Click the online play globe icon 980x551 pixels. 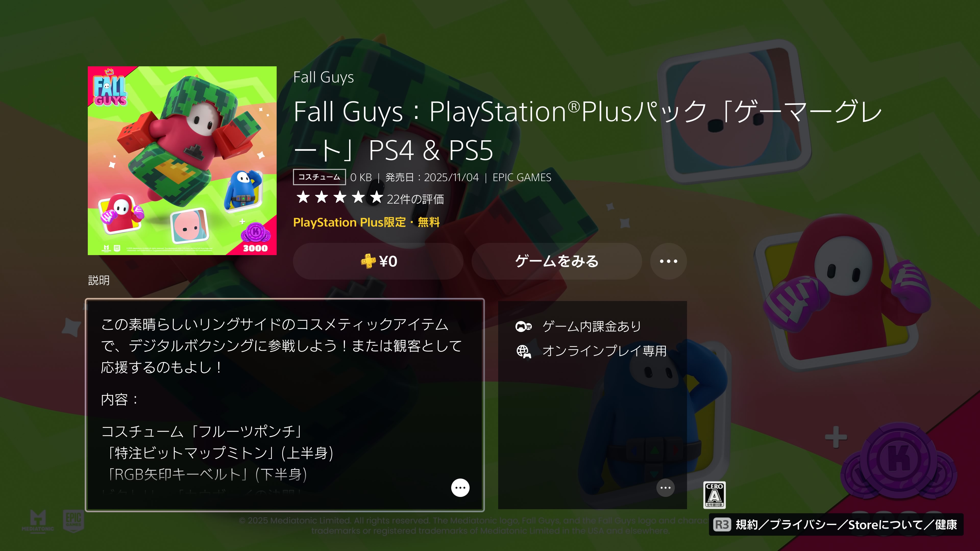[x=523, y=351]
